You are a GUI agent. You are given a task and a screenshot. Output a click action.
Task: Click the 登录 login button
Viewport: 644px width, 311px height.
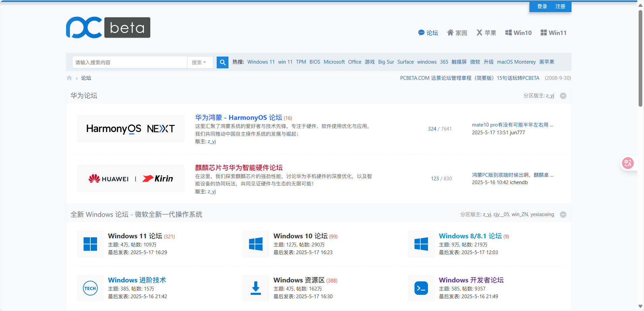542,6
